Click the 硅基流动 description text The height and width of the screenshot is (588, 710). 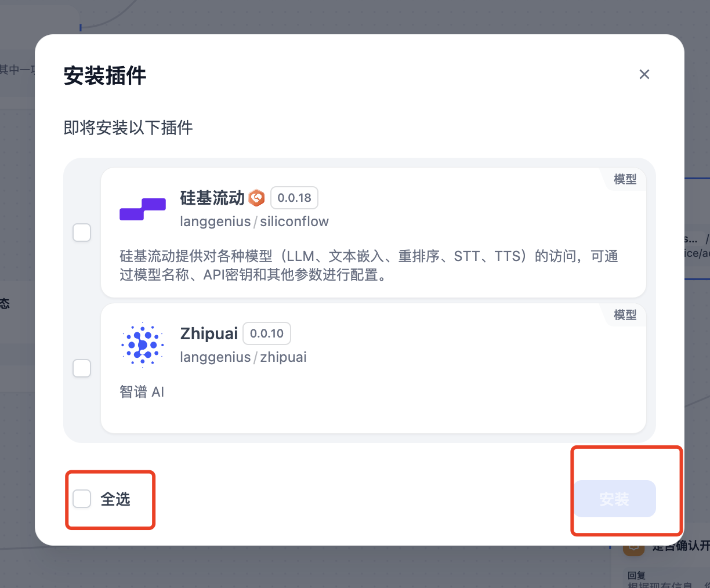tap(369, 265)
